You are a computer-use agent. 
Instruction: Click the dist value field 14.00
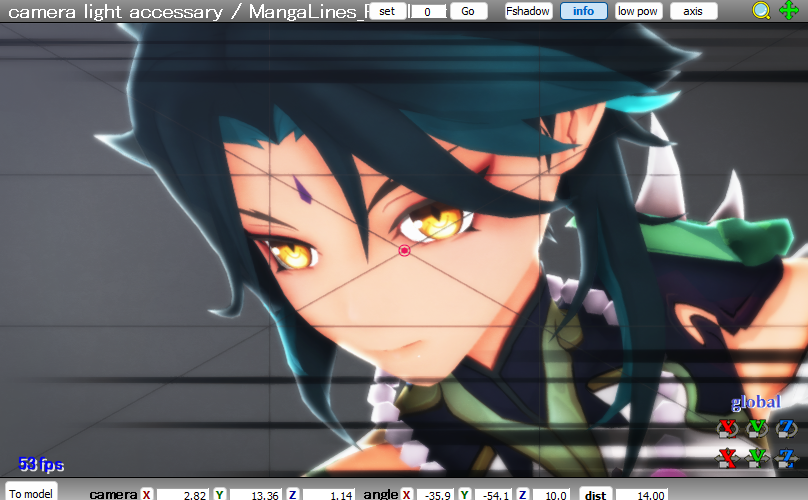pyautogui.click(x=642, y=494)
